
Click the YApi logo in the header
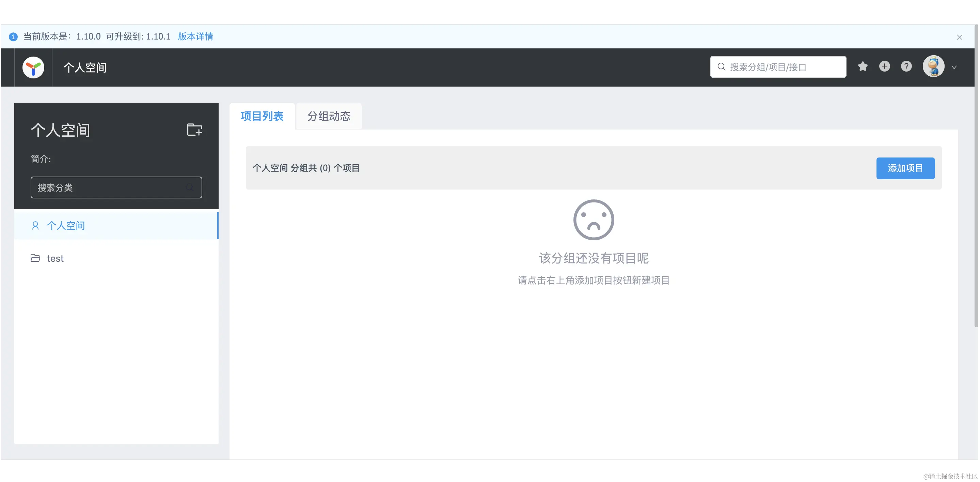[33, 67]
